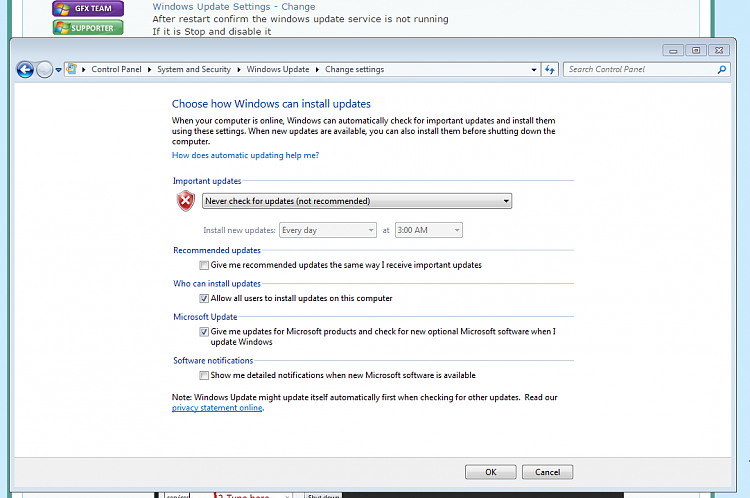Image resolution: width=750 pixels, height=498 pixels.
Task: Click the Important updates section label
Action: (207, 181)
